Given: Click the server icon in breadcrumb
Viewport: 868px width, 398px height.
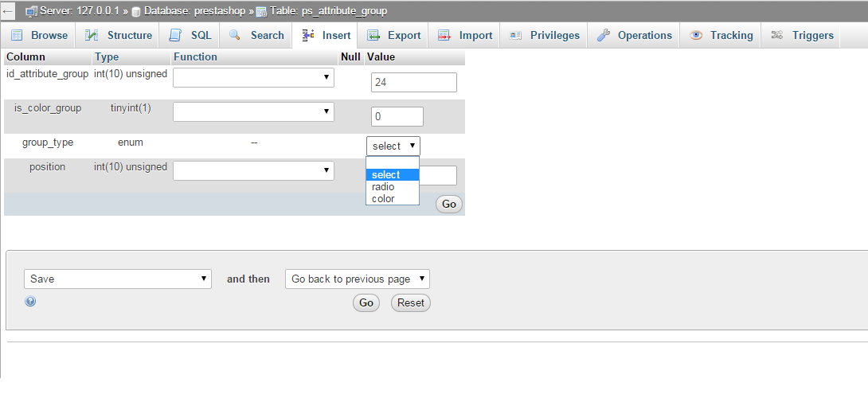Looking at the screenshot, I should [32, 11].
